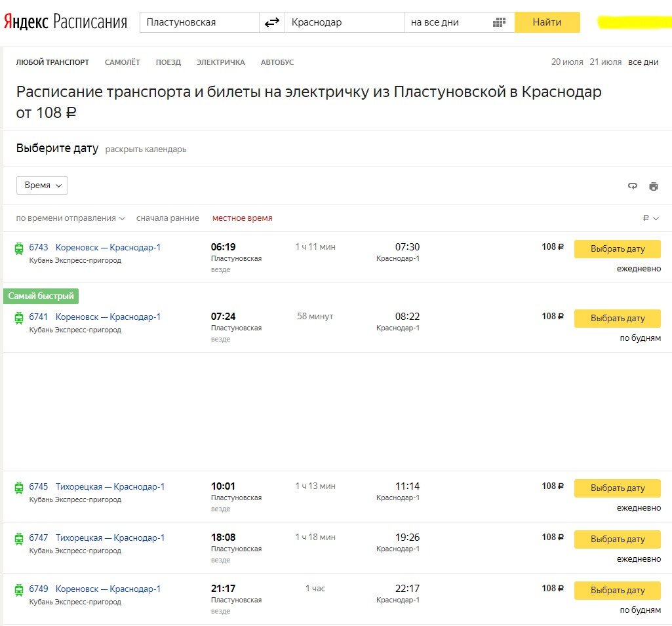
Task: Open the Время filter dropdown
Action: tap(42, 186)
